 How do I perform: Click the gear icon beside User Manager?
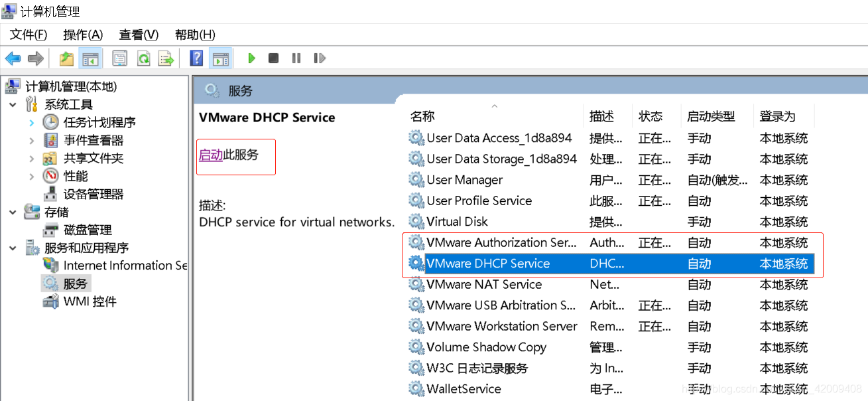tap(416, 180)
